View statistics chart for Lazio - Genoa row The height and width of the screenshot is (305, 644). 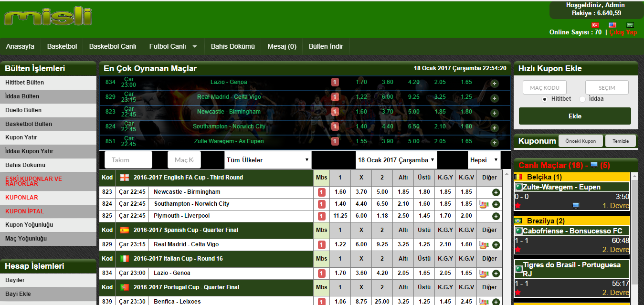[x=484, y=273]
